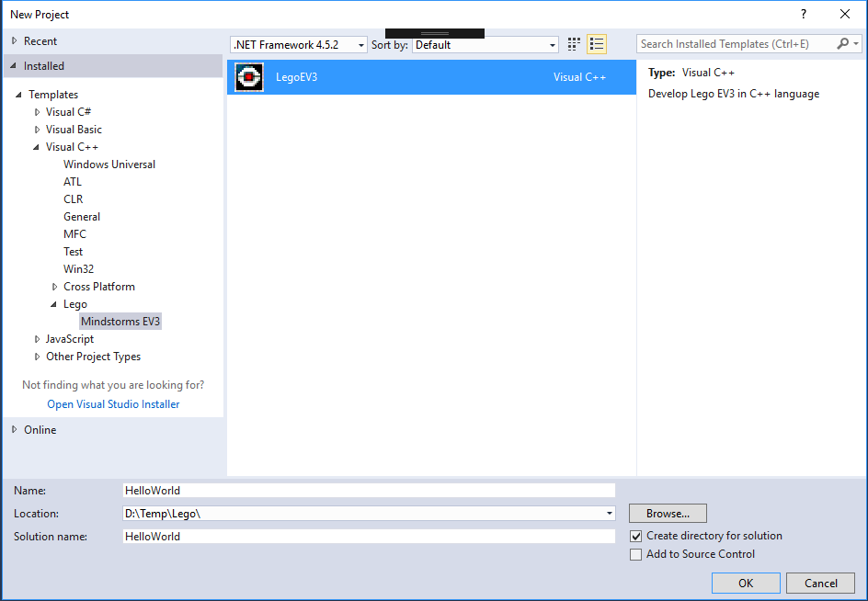Open the search options dropdown arrow
The image size is (868, 601).
click(856, 44)
